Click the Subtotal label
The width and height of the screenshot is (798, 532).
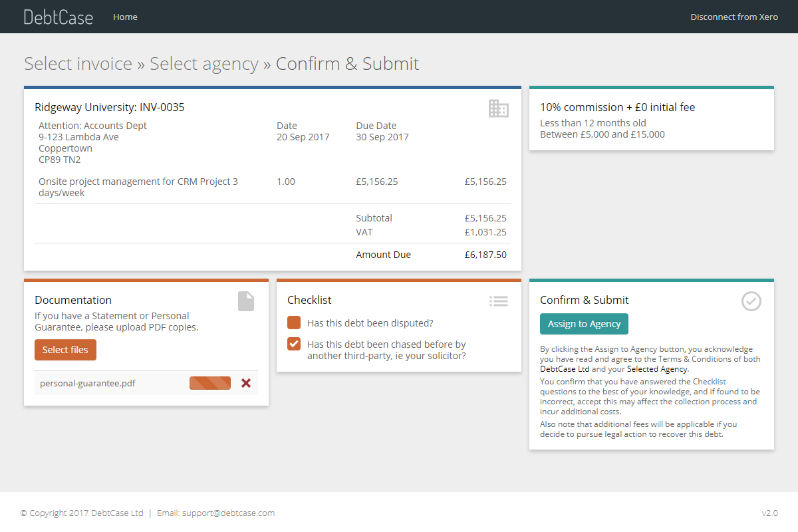(x=374, y=218)
